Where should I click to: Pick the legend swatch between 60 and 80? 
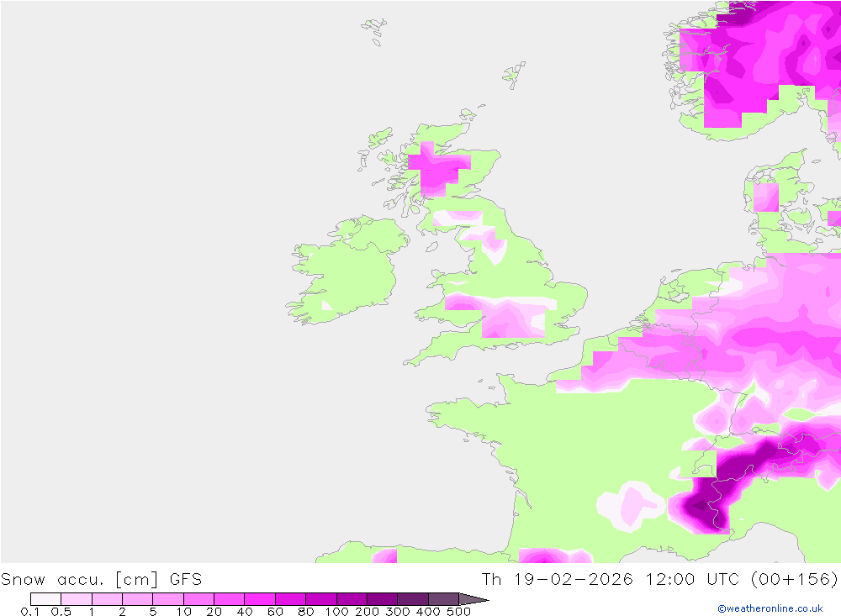pos(290,599)
